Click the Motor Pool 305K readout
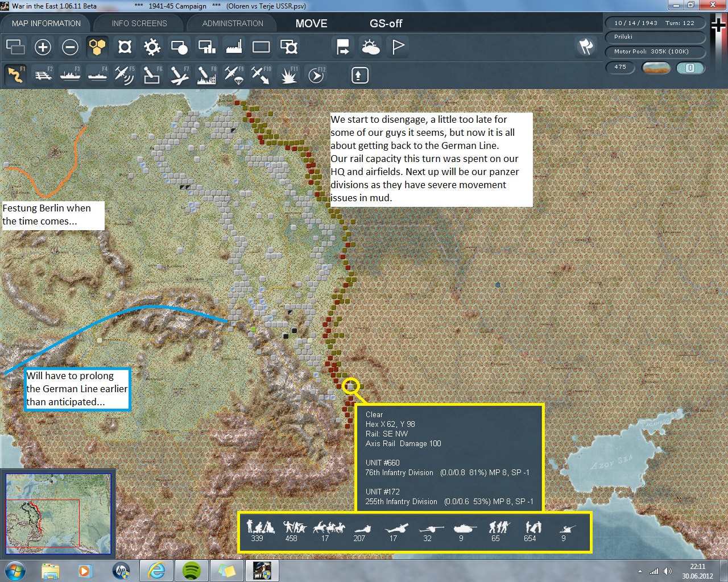 pyautogui.click(x=655, y=52)
